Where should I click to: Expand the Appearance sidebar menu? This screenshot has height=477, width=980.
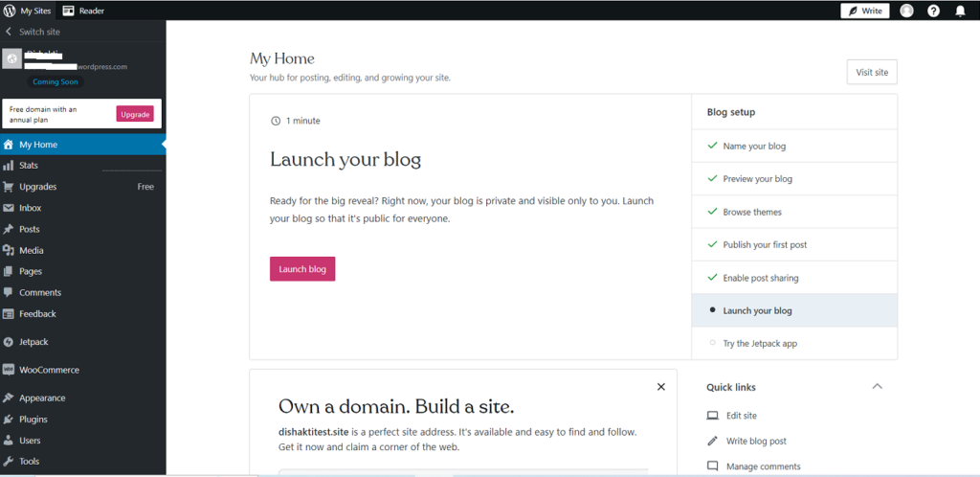(42, 397)
